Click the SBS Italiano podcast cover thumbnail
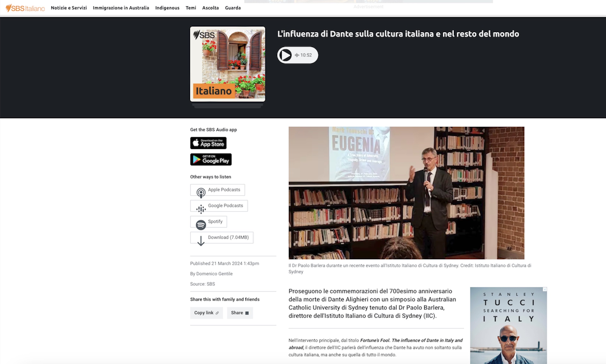The image size is (606, 364). click(228, 64)
